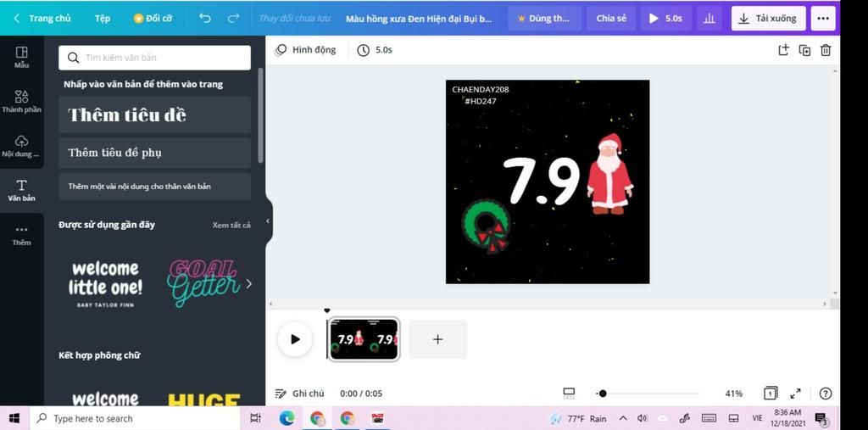Open the Mẫu templates sidebar tab
The width and height of the screenshot is (868, 430).
pos(21,58)
